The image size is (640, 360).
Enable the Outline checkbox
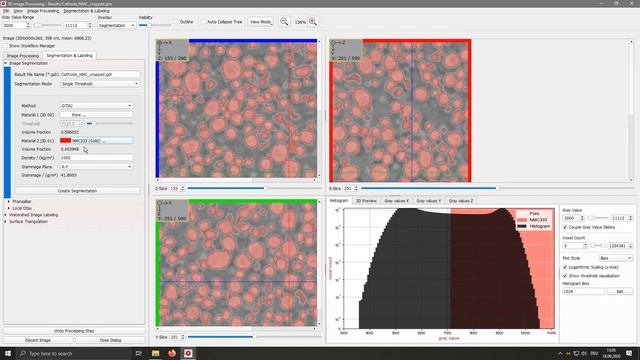pyautogui.click(x=177, y=22)
